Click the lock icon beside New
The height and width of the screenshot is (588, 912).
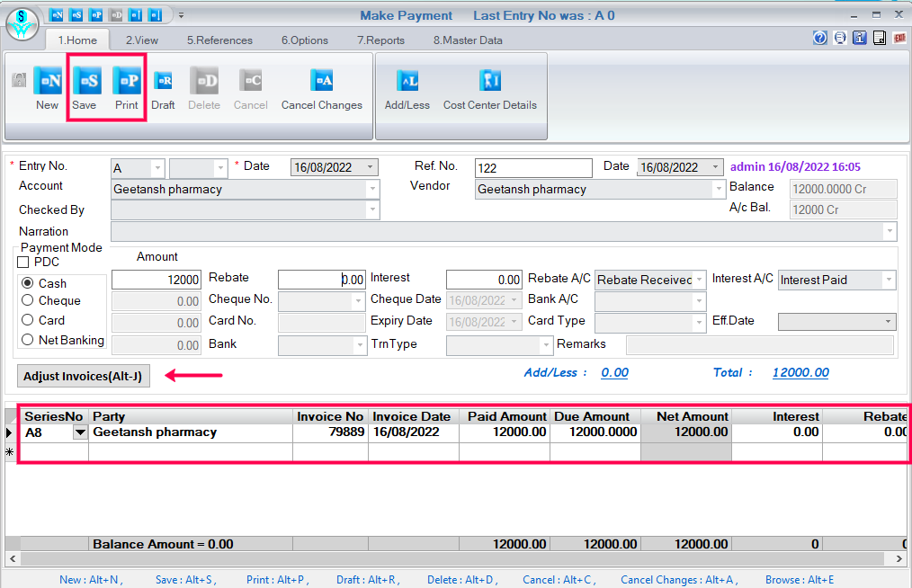click(x=19, y=80)
